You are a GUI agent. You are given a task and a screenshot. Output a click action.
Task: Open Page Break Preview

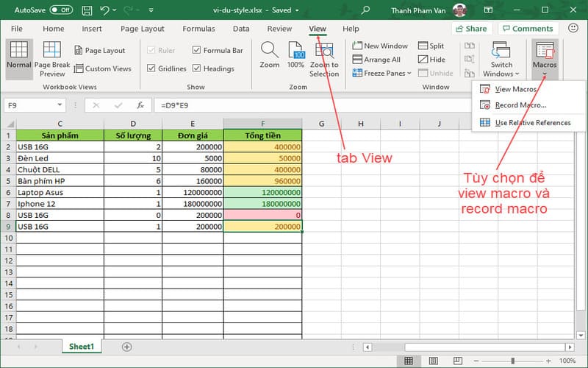pyautogui.click(x=52, y=59)
